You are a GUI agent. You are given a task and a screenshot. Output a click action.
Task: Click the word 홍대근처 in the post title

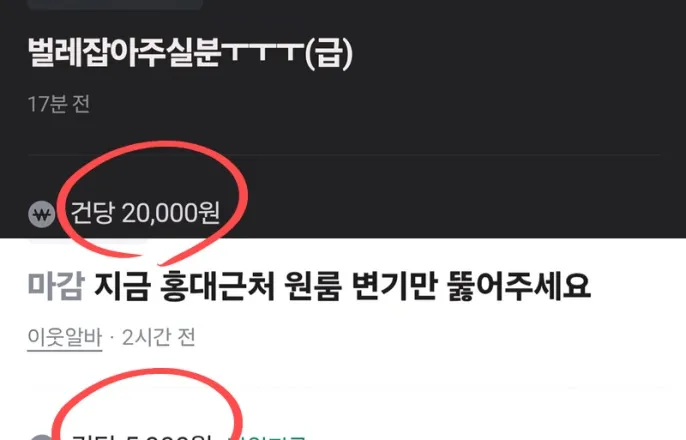click(217, 286)
